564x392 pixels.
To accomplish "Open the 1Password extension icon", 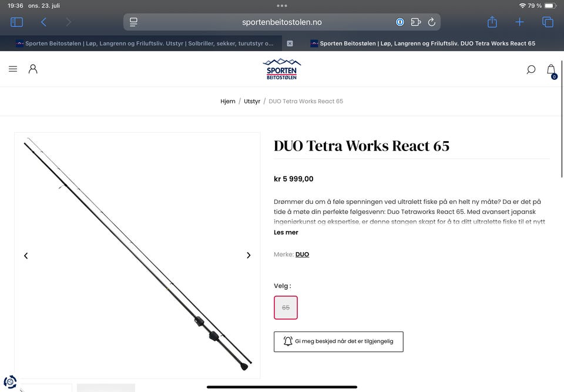I will coord(399,22).
